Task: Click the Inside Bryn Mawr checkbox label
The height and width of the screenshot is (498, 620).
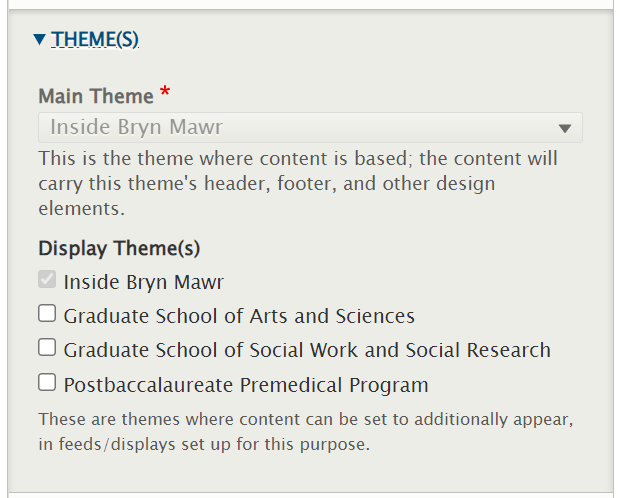Action: pos(144,282)
